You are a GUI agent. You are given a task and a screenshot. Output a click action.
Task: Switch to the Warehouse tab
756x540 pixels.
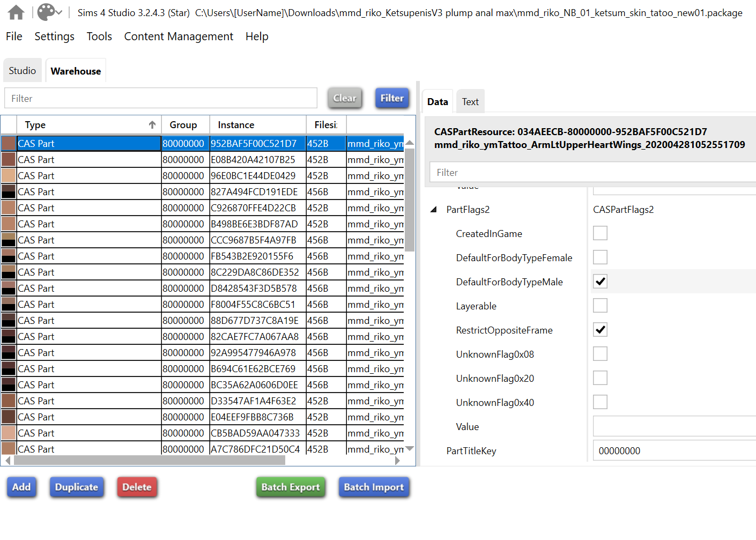76,71
